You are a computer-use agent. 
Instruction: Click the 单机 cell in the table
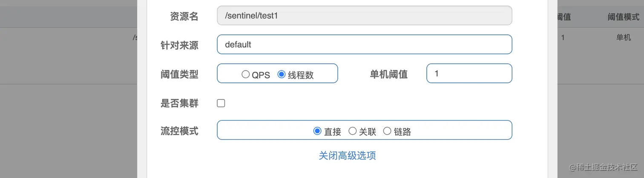623,37
